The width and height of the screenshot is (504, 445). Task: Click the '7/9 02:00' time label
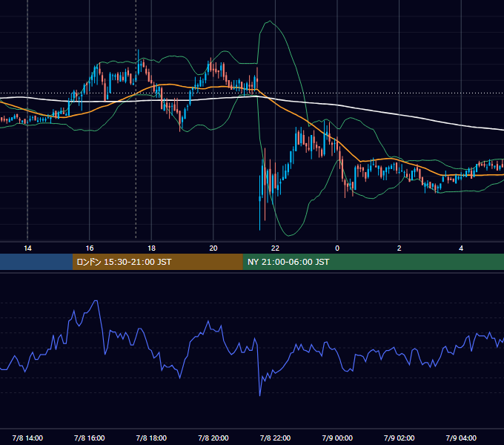pos(399,438)
